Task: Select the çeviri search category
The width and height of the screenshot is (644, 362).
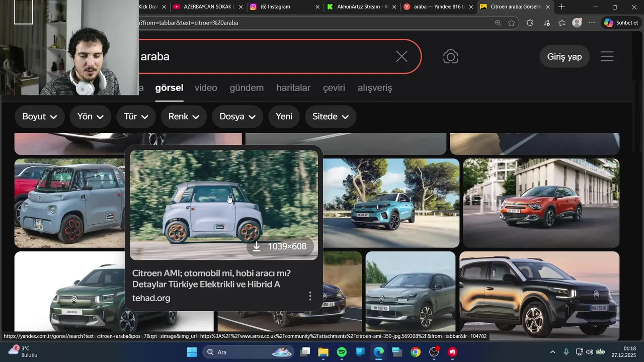Action: (334, 87)
